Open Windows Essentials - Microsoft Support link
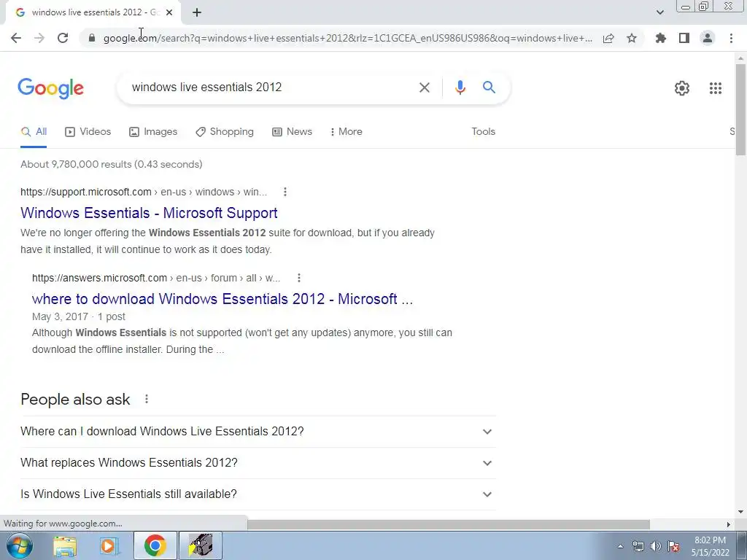 (149, 213)
